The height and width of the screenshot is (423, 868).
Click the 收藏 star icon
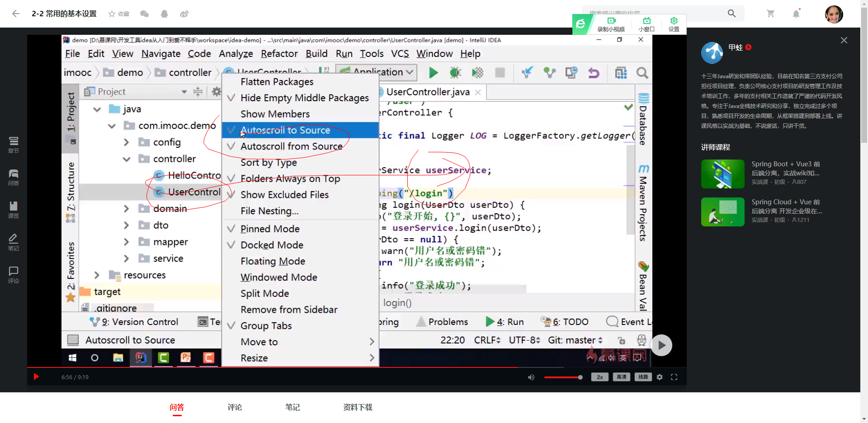[x=112, y=14]
